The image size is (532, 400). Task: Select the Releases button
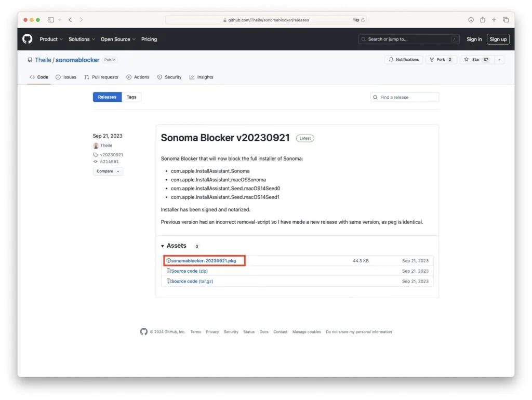tap(107, 97)
